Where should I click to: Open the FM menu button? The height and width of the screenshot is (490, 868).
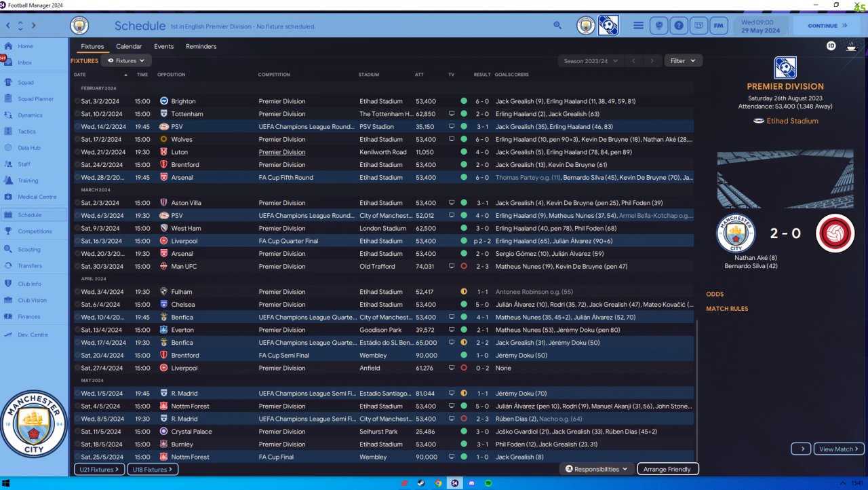coord(719,26)
